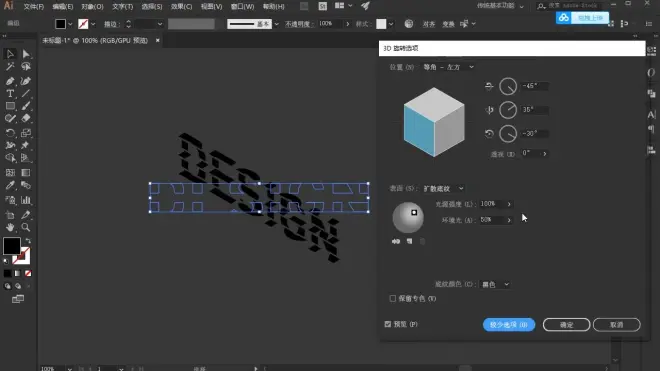Select the Eraser tool
660x371 pixels.
pyautogui.click(x=26, y=119)
